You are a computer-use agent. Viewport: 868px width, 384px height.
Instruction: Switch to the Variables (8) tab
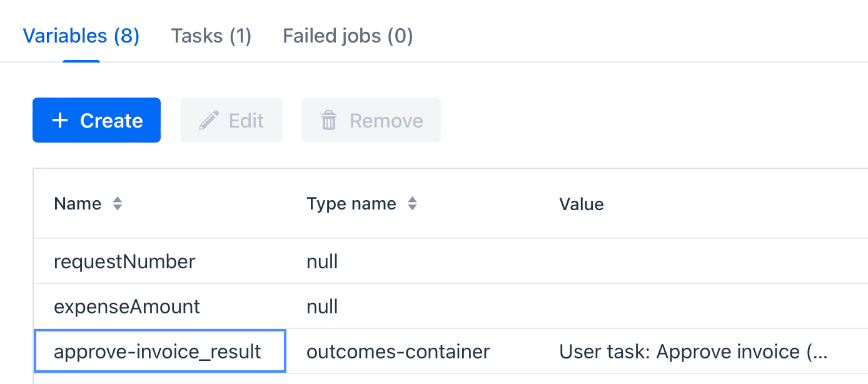(x=81, y=36)
